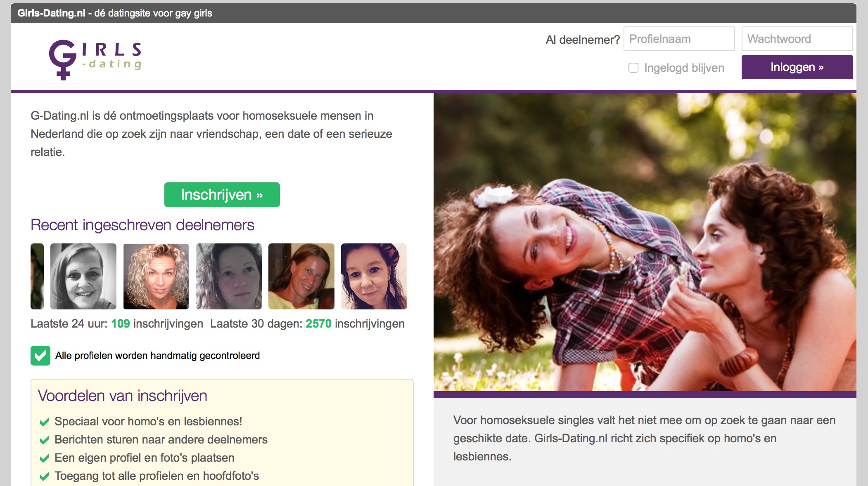Image resolution: width=868 pixels, height=486 pixels.
Task: Click the Inloggen button
Action: click(x=797, y=67)
